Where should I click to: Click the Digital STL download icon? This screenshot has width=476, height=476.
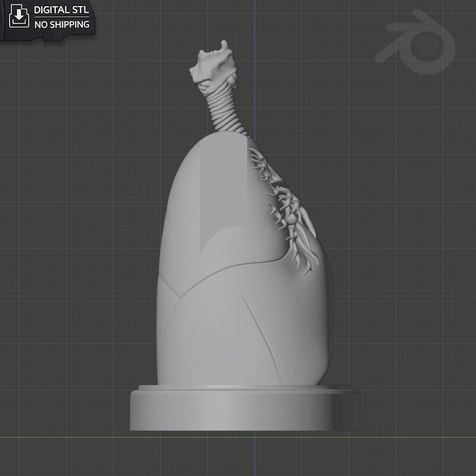[19, 16]
